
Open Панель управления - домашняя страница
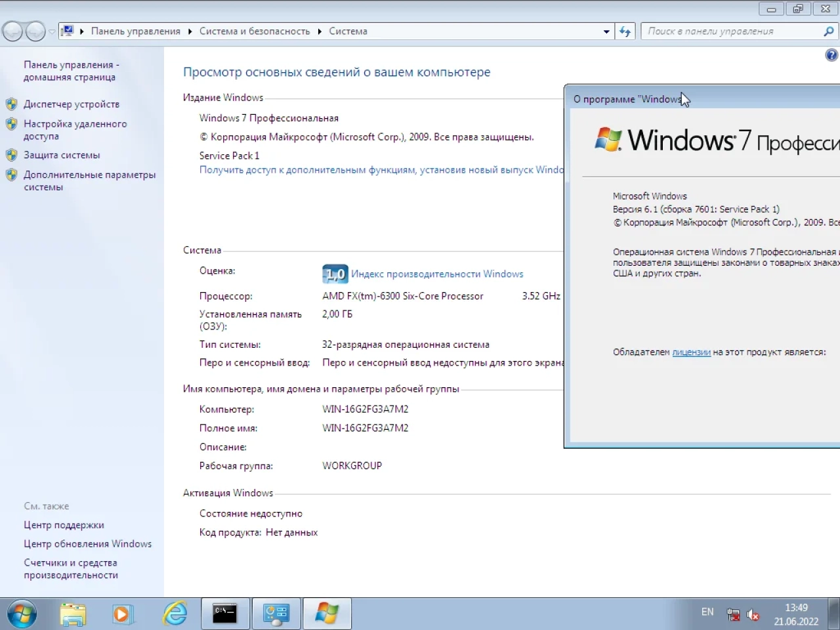[72, 71]
